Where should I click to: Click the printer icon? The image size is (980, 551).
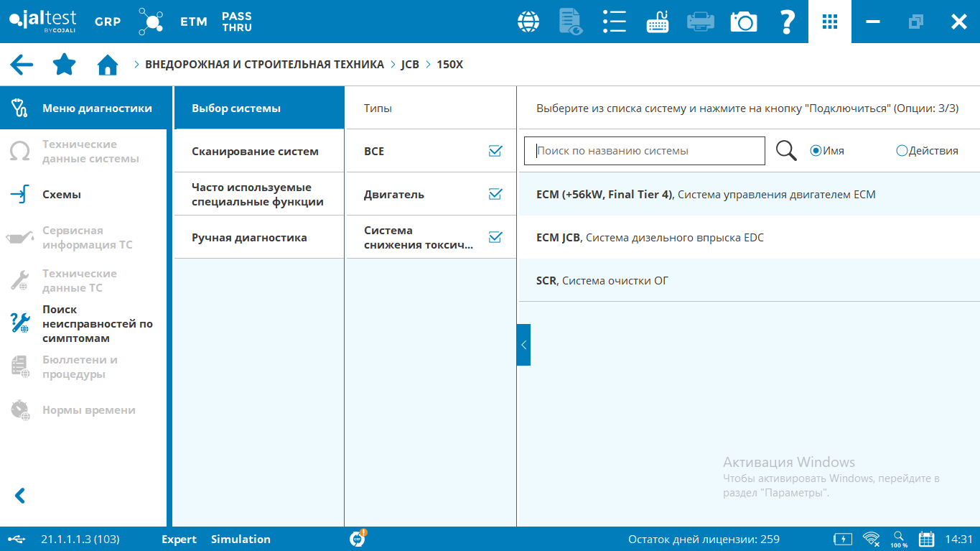point(701,22)
